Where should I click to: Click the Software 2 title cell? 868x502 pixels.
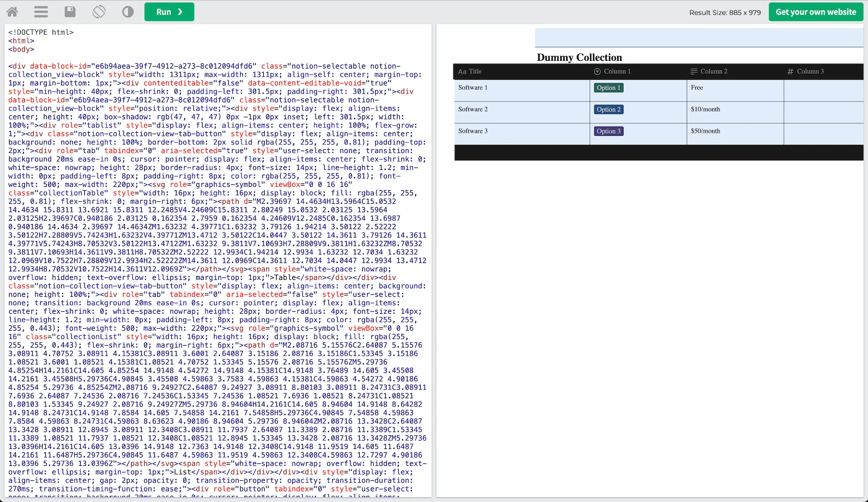[x=473, y=110]
